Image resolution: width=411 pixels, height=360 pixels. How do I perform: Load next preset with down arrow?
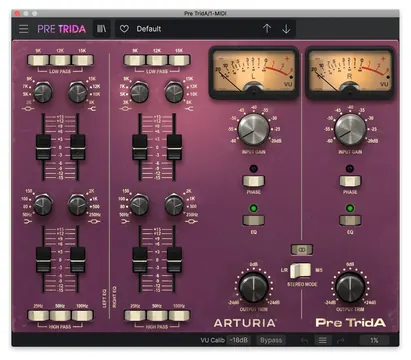286,29
